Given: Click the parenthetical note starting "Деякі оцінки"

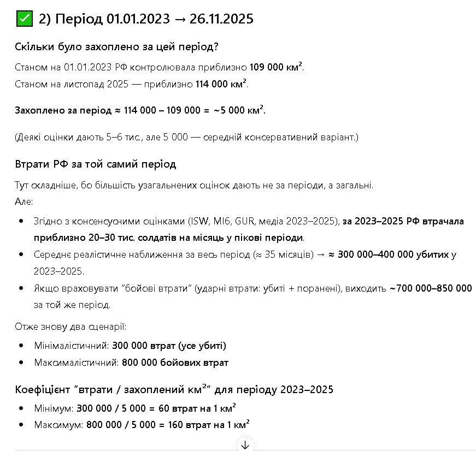Looking at the screenshot, I should click(186, 137).
